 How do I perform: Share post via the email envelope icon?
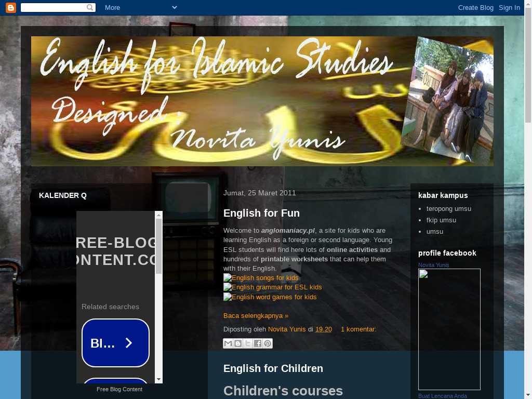tap(228, 343)
